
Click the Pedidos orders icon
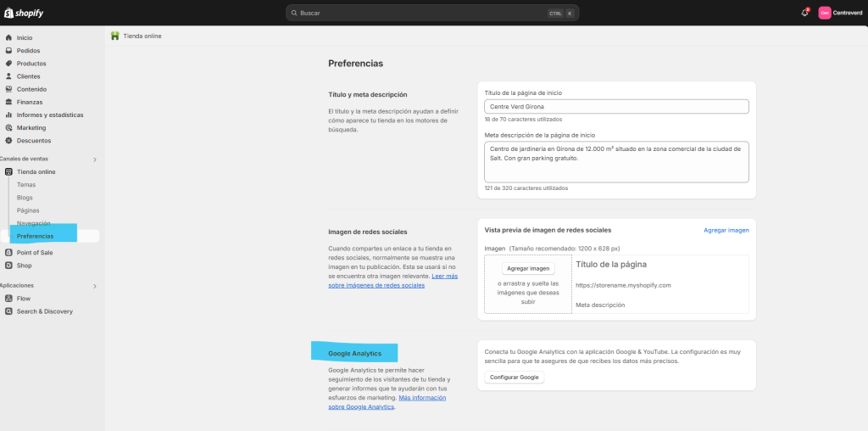8,51
